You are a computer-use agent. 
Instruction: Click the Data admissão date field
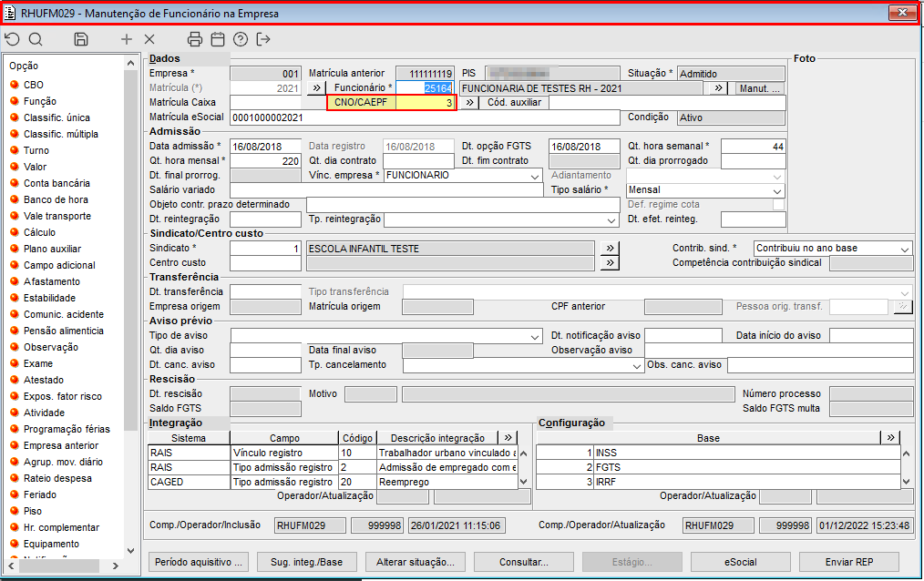(265, 147)
